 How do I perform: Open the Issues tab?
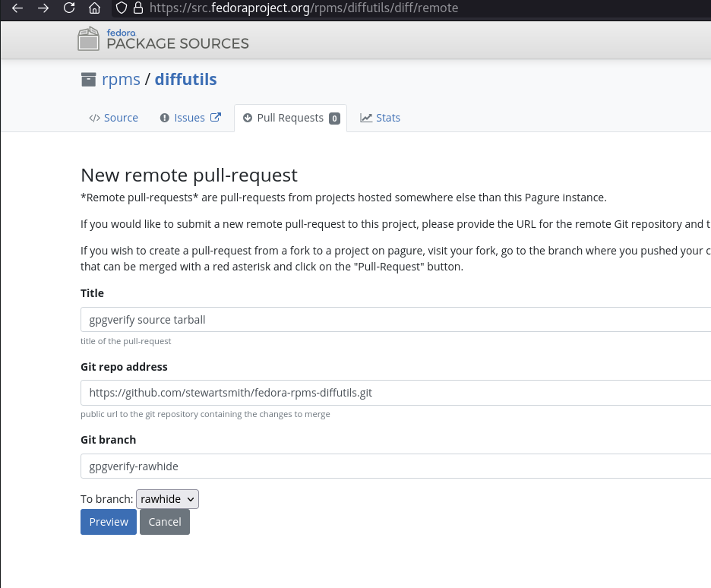click(x=191, y=118)
